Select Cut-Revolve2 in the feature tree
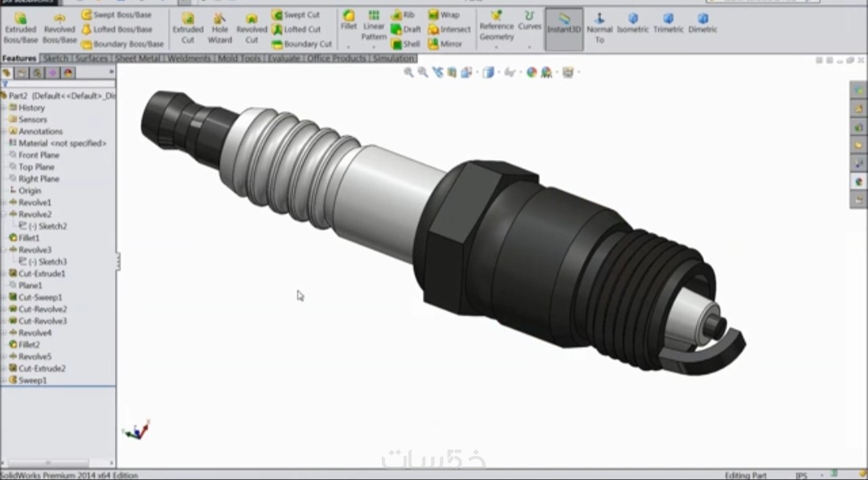The image size is (868, 480). point(38,309)
